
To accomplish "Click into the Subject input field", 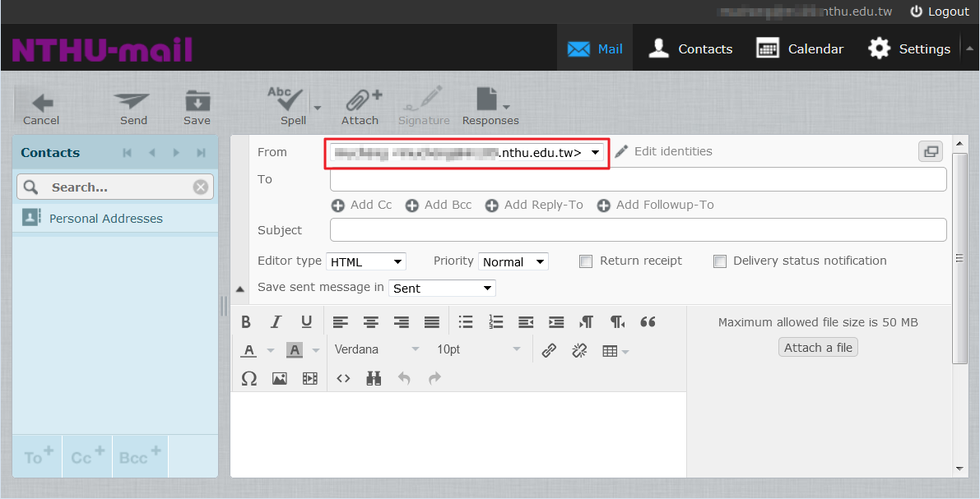I will pos(638,230).
